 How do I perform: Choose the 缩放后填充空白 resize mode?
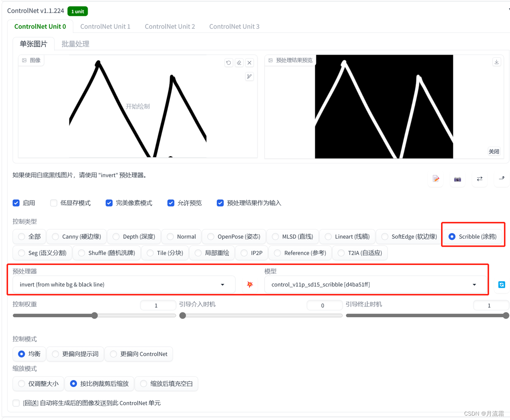[166, 383]
